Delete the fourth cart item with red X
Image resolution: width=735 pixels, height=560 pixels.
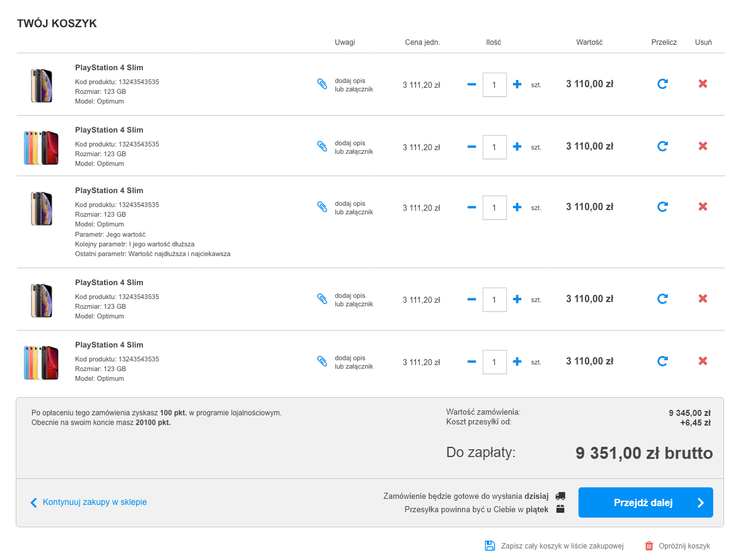(x=703, y=298)
